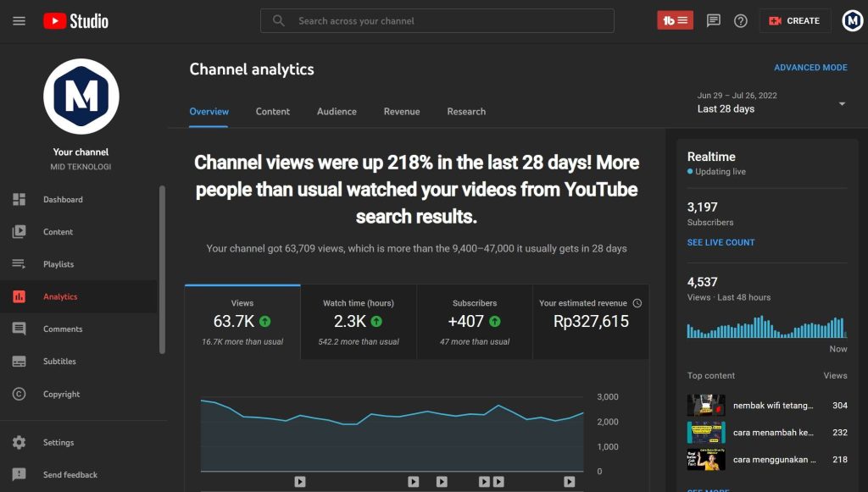Go to Subtitles in the sidebar
Viewport: 868px width, 492px height.
(x=59, y=362)
